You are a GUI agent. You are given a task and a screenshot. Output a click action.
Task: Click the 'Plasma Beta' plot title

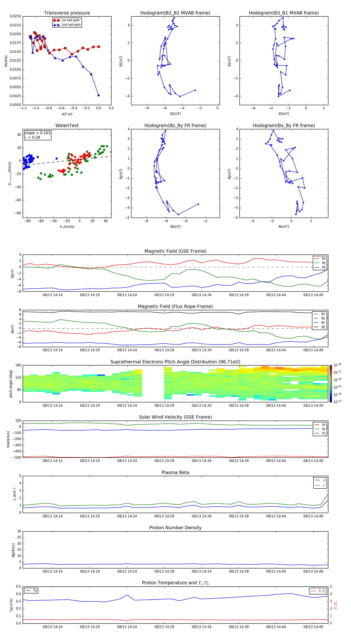pos(175,472)
